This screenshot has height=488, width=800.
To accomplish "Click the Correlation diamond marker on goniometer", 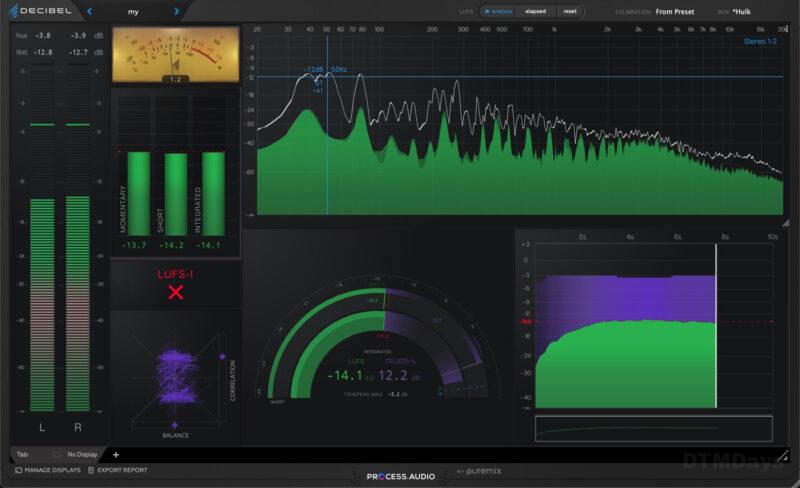I will [222, 357].
